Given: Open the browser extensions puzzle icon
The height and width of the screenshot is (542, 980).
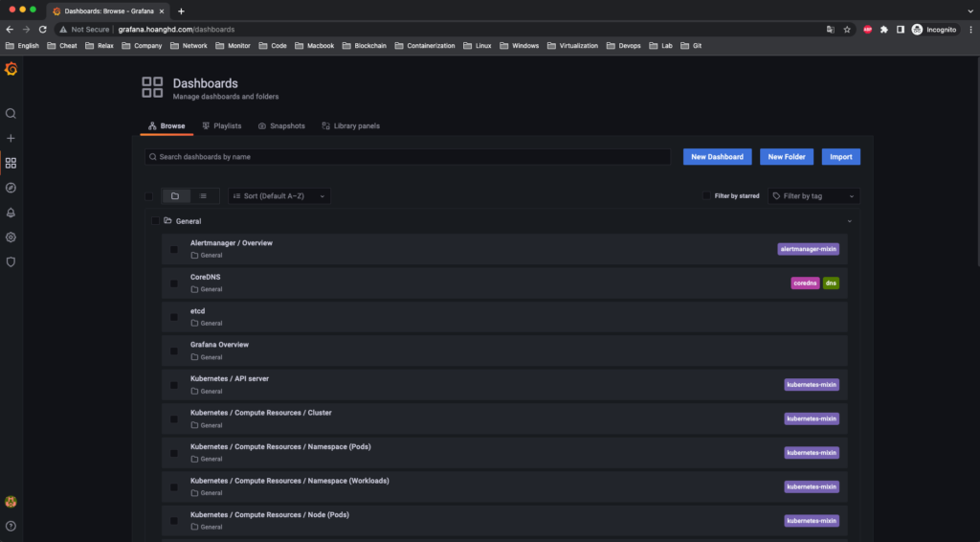Looking at the screenshot, I should click(883, 30).
